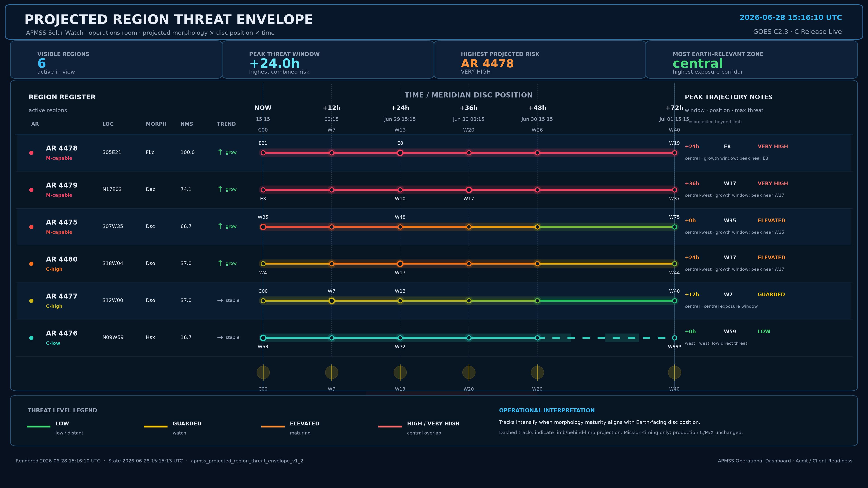Click the HIGH / VERY HIGH red swatch
Viewport: 868px width, 488px height.
click(390, 426)
